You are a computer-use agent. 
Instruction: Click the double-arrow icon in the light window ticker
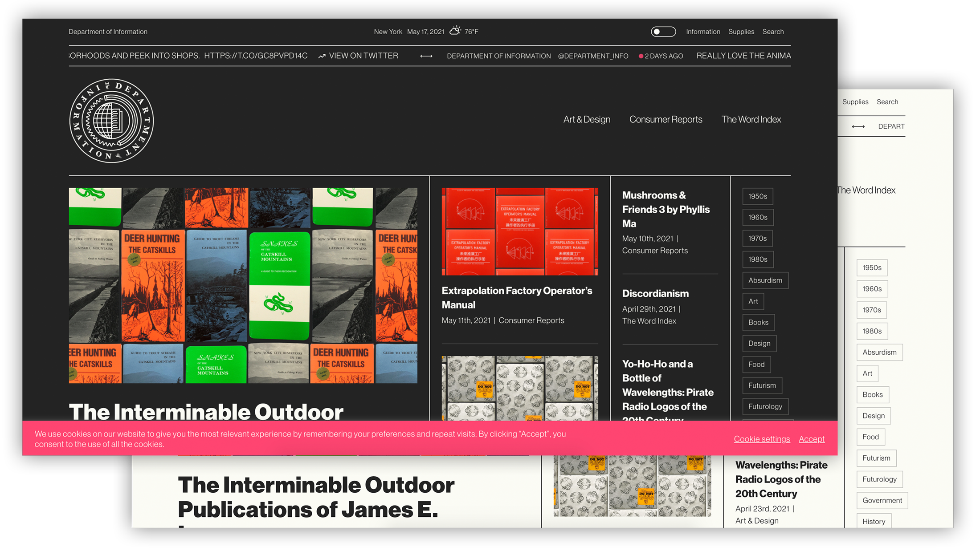858,127
